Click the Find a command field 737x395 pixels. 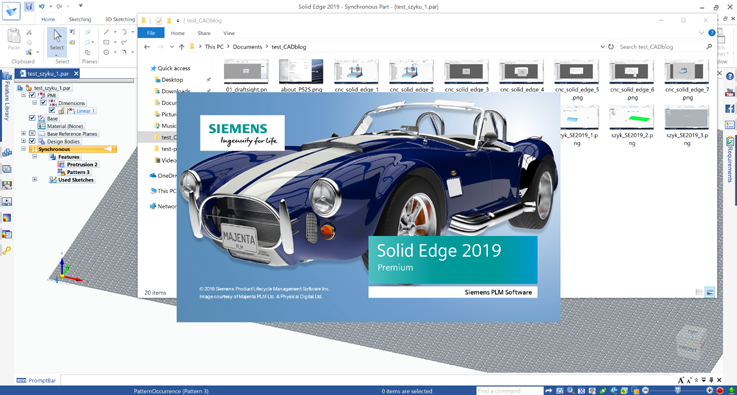(510, 391)
